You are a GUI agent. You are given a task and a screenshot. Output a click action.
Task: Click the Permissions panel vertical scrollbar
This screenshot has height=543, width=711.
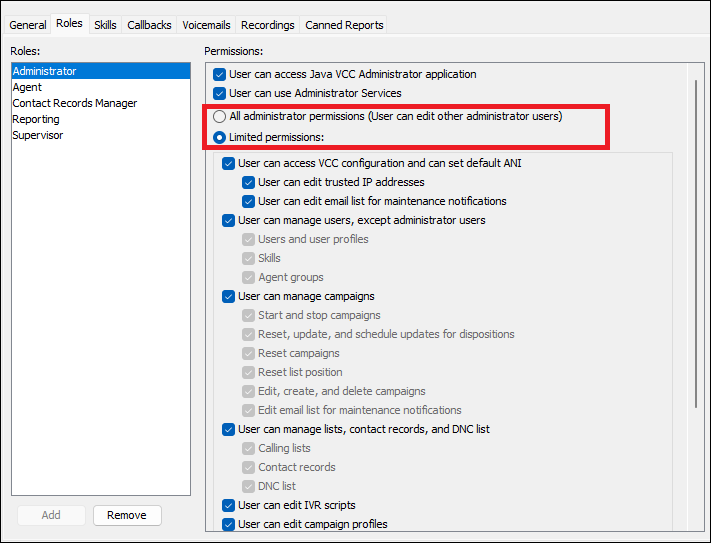696,244
